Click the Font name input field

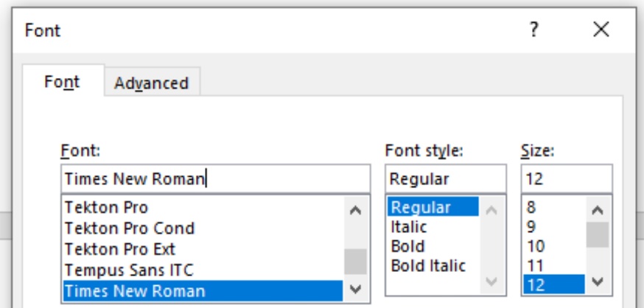coord(216,179)
